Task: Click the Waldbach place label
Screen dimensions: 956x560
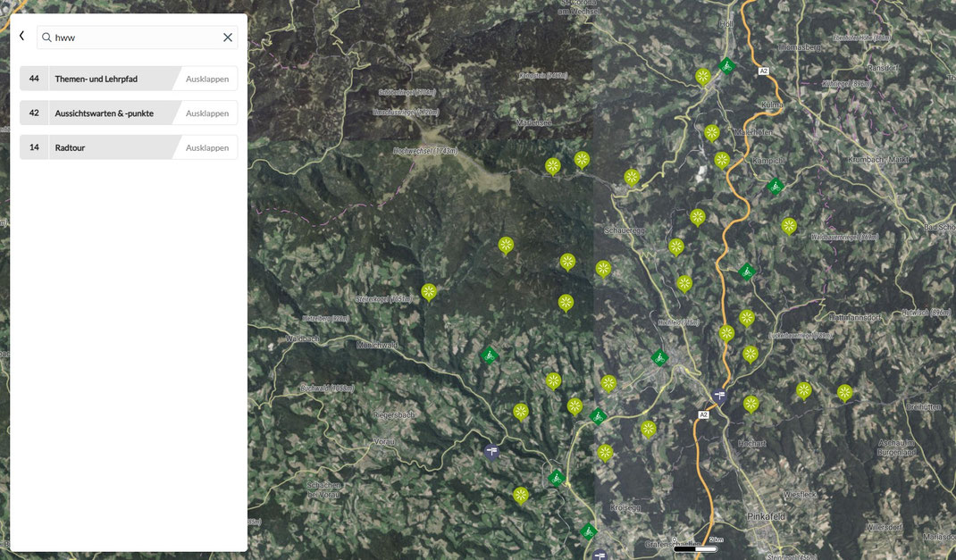Action: tap(302, 339)
